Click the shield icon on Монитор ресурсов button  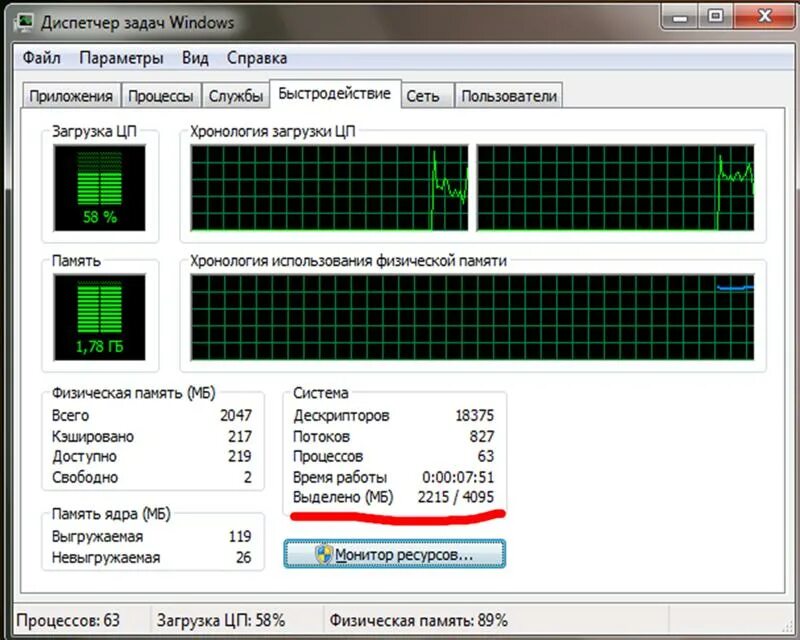[323, 554]
